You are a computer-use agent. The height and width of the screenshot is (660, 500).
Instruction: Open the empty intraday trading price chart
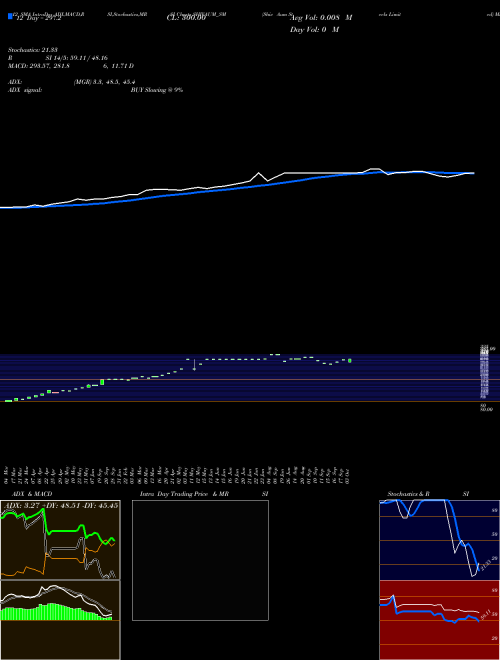click(x=200, y=560)
